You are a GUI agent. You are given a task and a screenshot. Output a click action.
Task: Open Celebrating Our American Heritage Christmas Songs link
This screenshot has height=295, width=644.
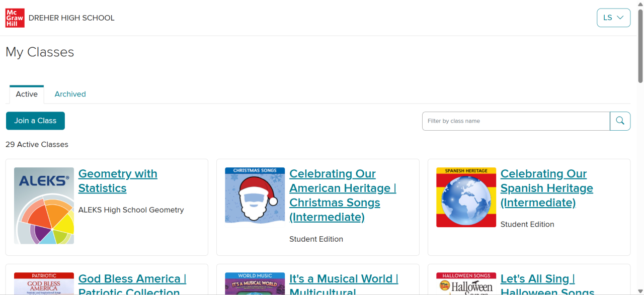[x=343, y=195]
